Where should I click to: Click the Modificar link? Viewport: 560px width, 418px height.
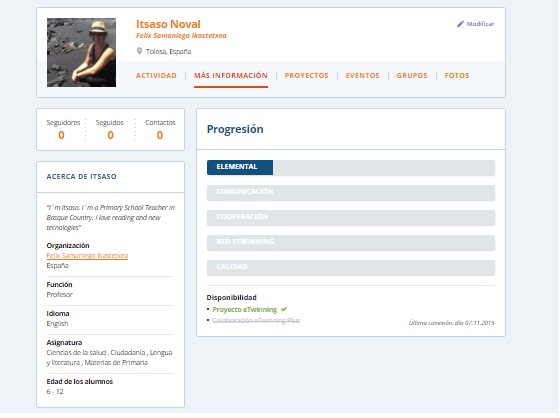tap(480, 24)
